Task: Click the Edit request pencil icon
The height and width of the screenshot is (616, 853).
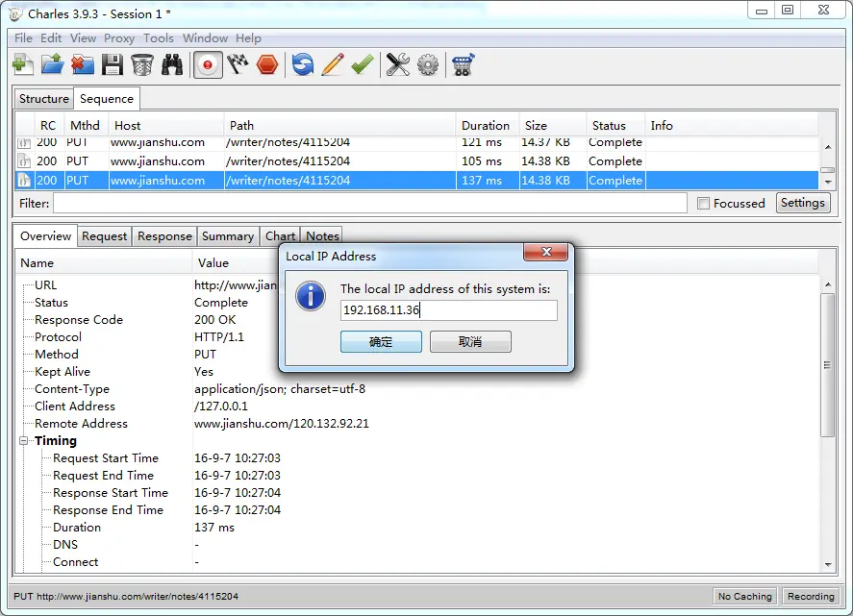Action: (333, 64)
